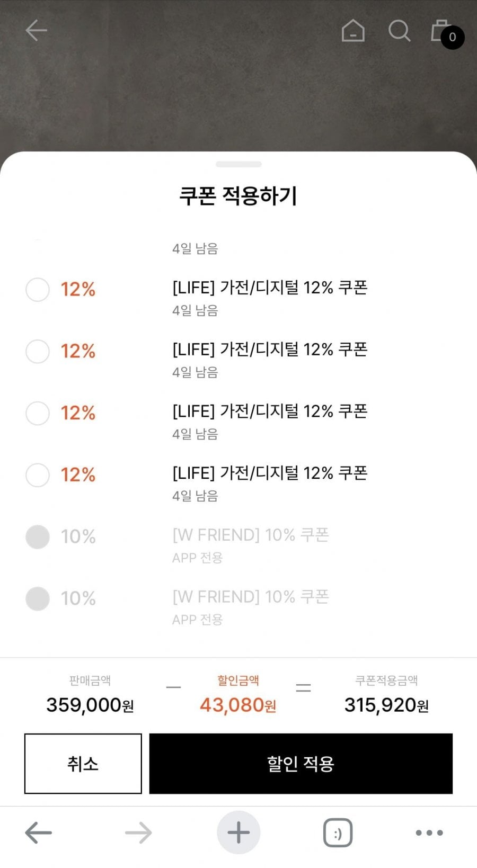Tap the 할인 적용 apply discount button
The width and height of the screenshot is (477, 868).
(x=301, y=764)
